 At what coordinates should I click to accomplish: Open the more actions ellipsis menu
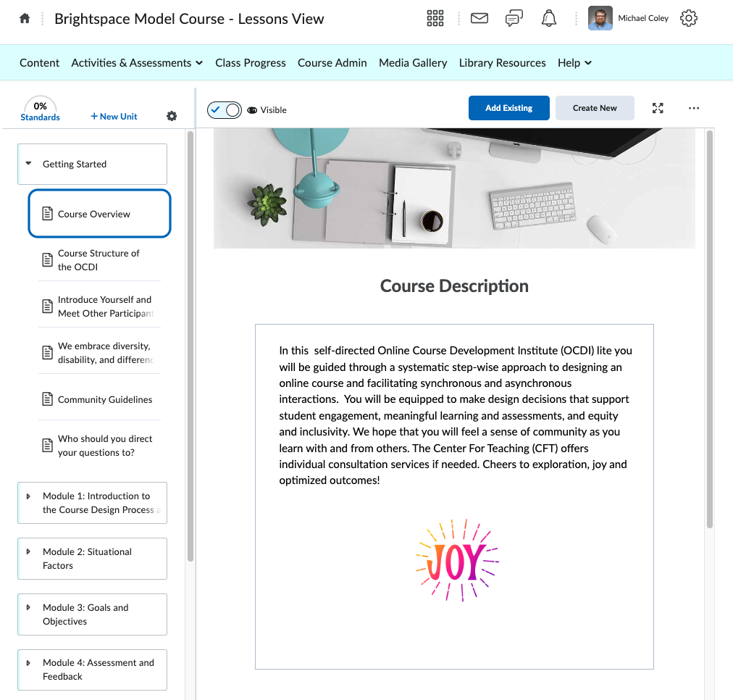(x=694, y=108)
